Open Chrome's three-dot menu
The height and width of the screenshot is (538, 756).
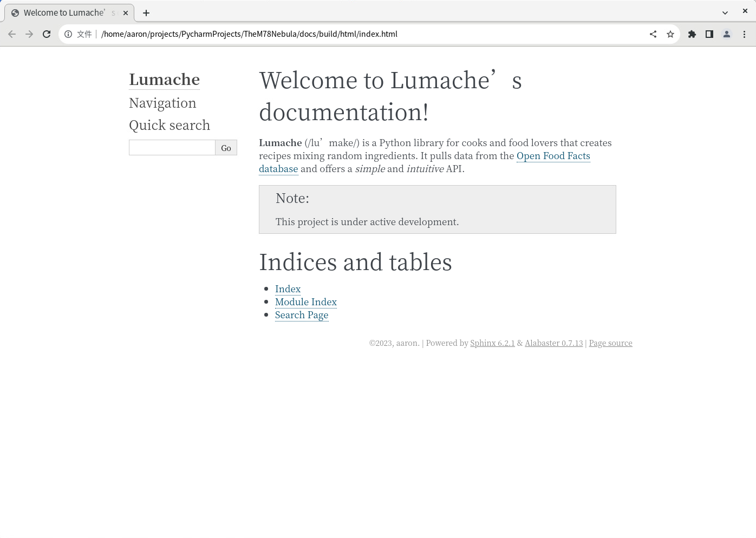[745, 34]
